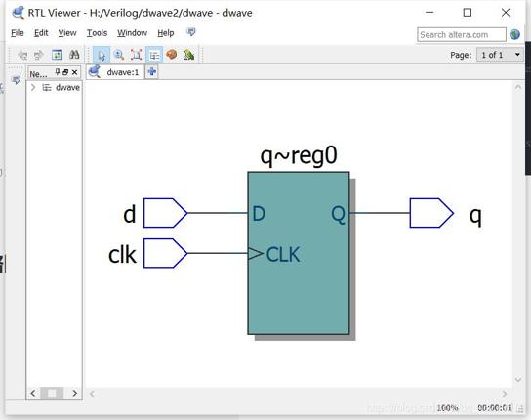Click the Back navigation arrow in toolbar
The image size is (531, 420).
(x=23, y=55)
